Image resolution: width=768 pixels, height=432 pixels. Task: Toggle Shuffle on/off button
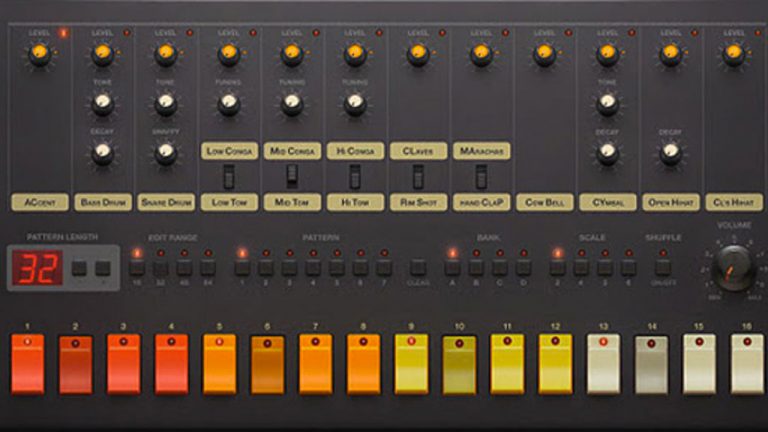[663, 268]
